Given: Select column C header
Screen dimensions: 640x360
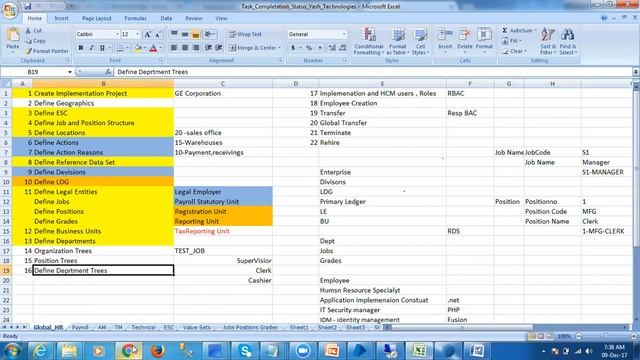Looking at the screenshot, I should click(x=223, y=84).
